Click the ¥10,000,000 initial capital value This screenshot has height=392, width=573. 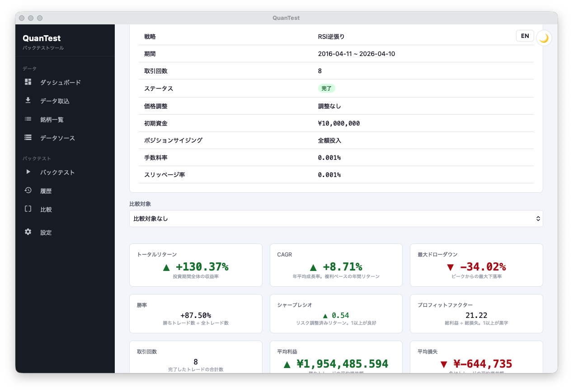pos(339,123)
